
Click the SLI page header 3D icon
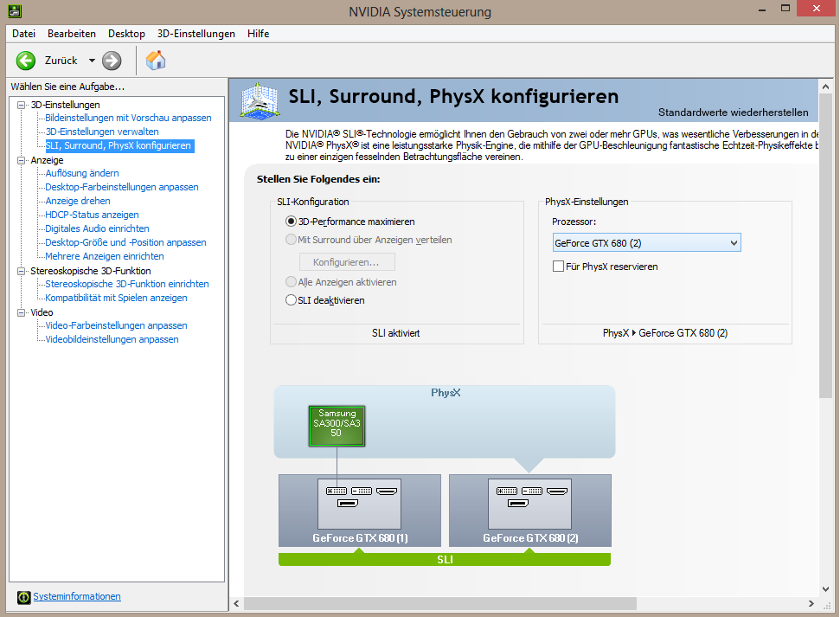[260, 100]
